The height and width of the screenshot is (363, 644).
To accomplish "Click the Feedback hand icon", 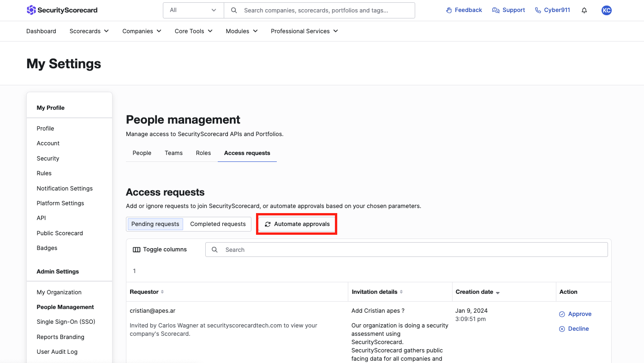I will 449,10.
